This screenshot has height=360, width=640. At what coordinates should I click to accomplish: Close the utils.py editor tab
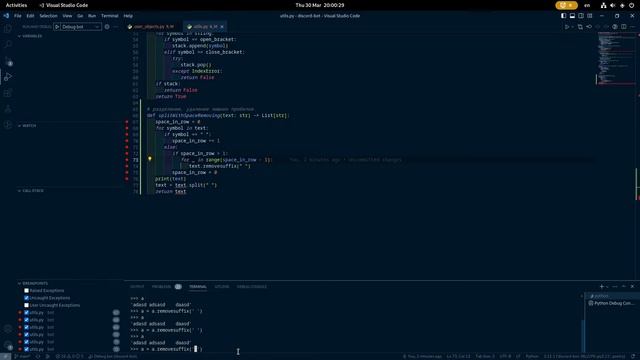(x=222, y=27)
